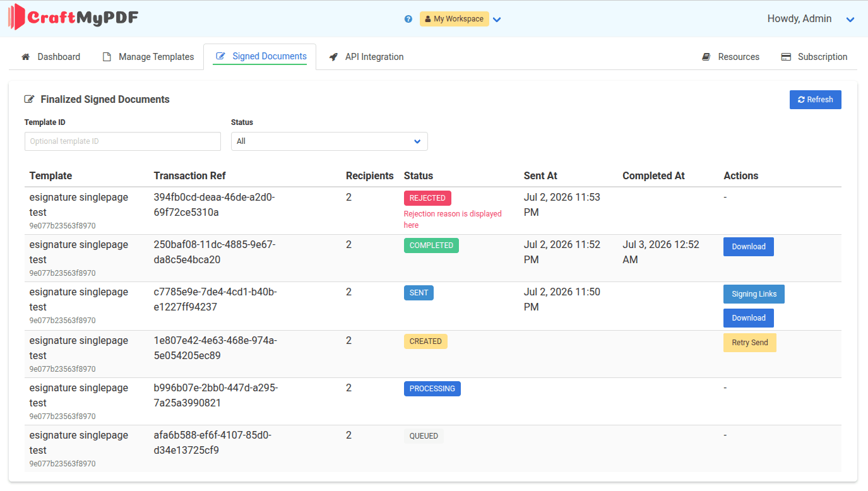Focus the Template ID input field
Image resolution: width=868 pixels, height=491 pixels.
tap(122, 141)
